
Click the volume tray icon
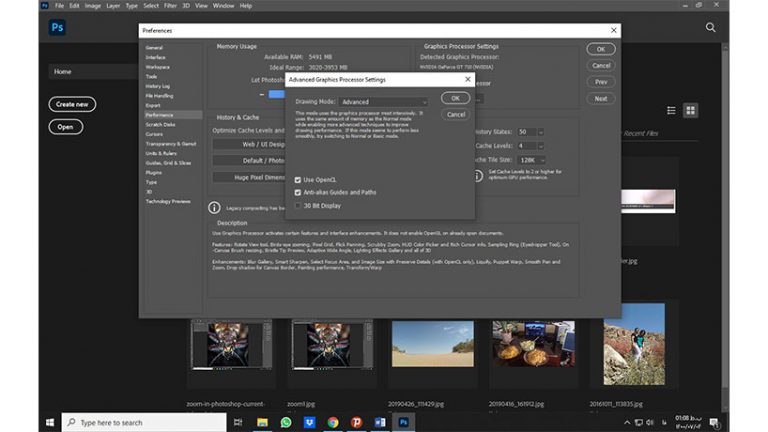pyautogui.click(x=650, y=423)
